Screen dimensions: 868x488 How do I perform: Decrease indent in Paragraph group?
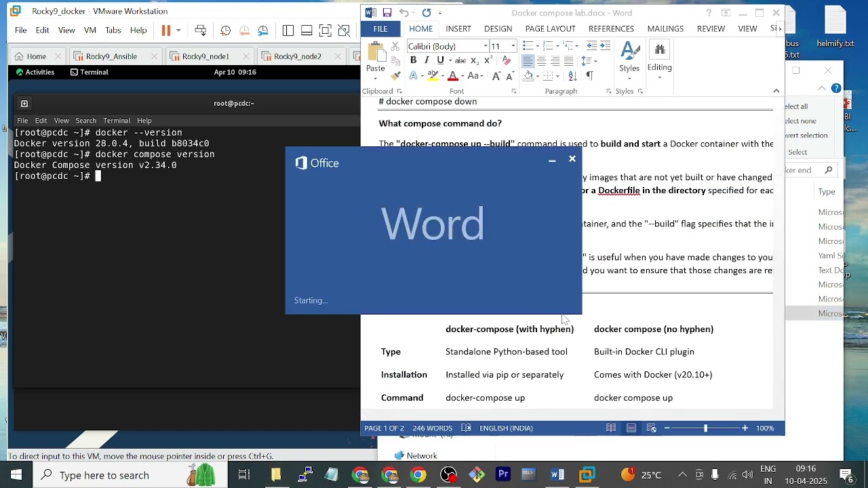pos(591,46)
